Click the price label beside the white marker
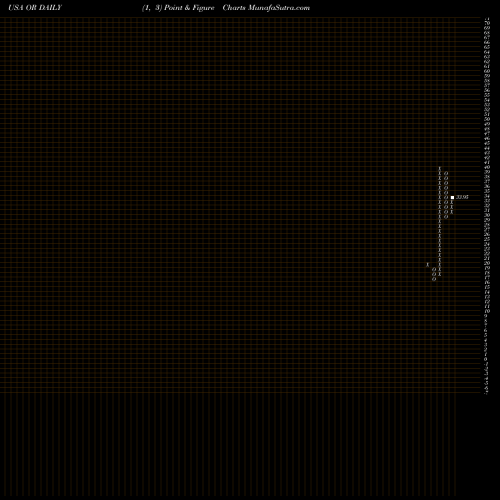Image resolution: width=500 pixels, height=500 pixels. click(462, 197)
